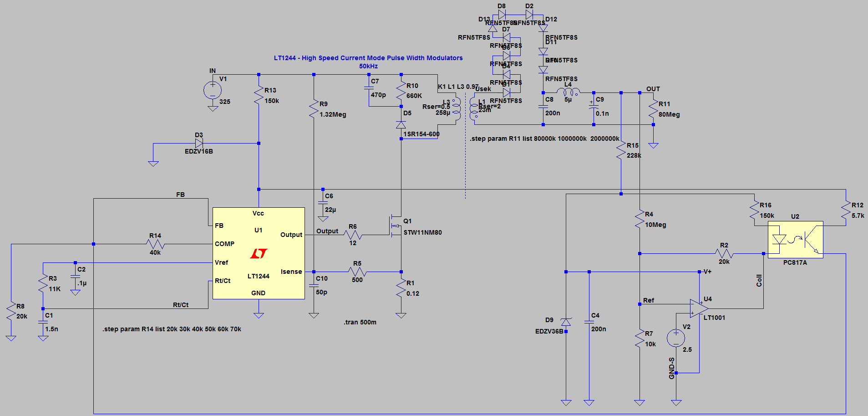This screenshot has height=416, width=868.
Task: Click resistor R5 500 symbol
Action: (357, 272)
